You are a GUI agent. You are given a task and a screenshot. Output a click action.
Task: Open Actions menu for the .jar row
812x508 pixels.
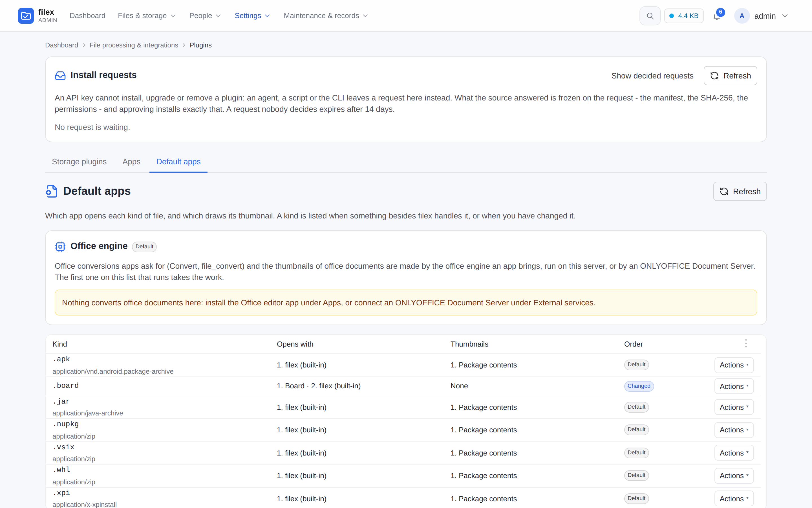click(734, 407)
